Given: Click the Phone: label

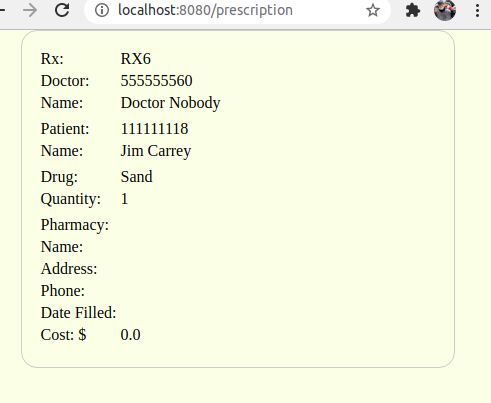Looking at the screenshot, I should pyautogui.click(x=63, y=291).
